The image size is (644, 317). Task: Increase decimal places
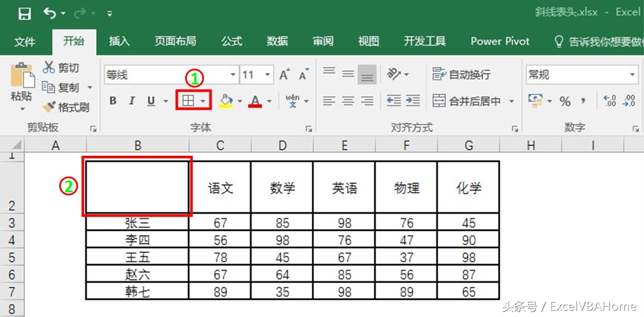point(610,101)
